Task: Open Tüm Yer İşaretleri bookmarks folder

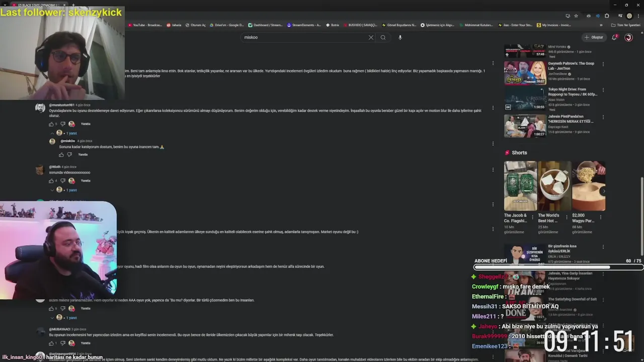Action: 626,25
